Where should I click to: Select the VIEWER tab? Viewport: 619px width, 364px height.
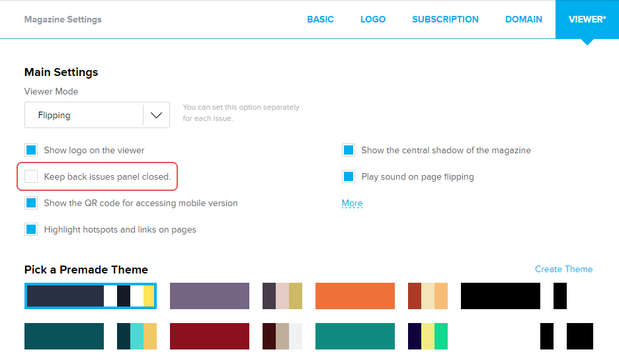point(587,19)
